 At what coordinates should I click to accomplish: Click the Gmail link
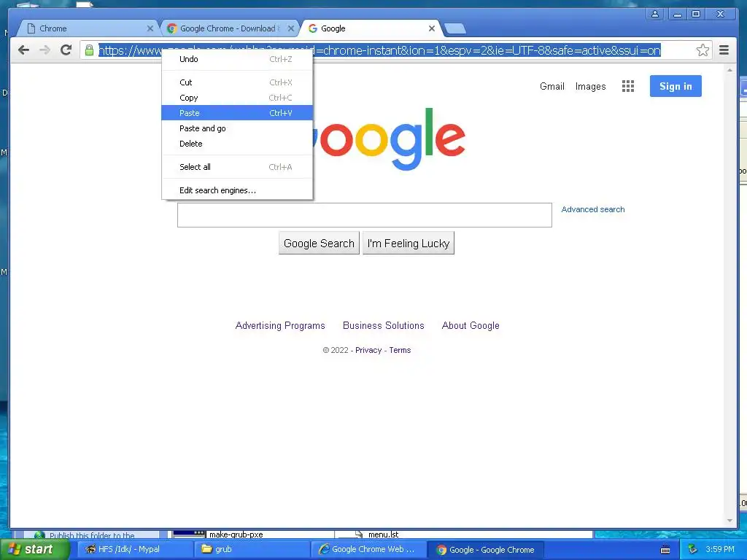point(551,86)
